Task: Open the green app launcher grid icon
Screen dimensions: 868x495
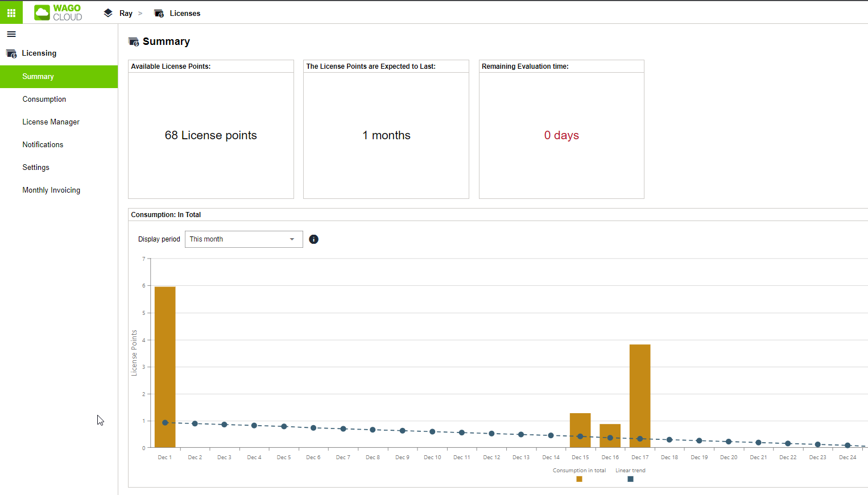Action: (11, 13)
